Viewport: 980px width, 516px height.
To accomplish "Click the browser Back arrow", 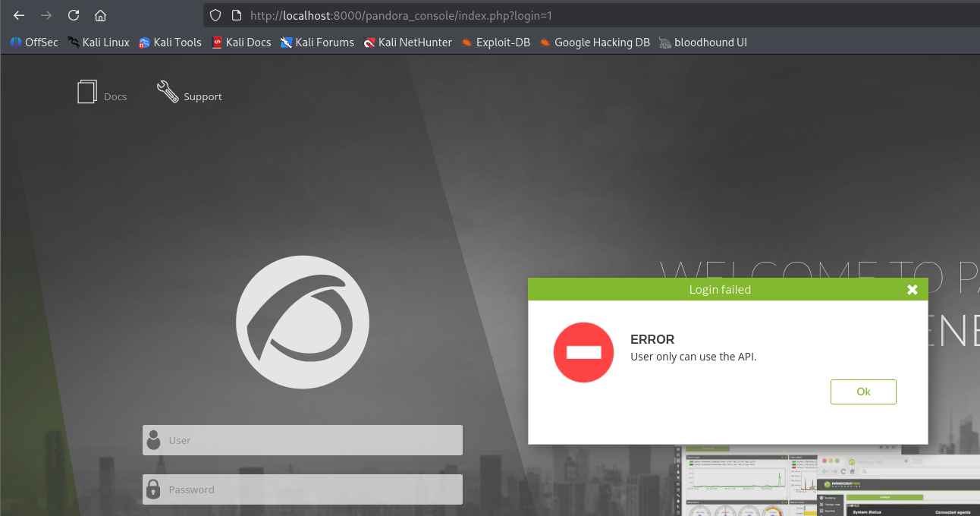I will (x=19, y=15).
